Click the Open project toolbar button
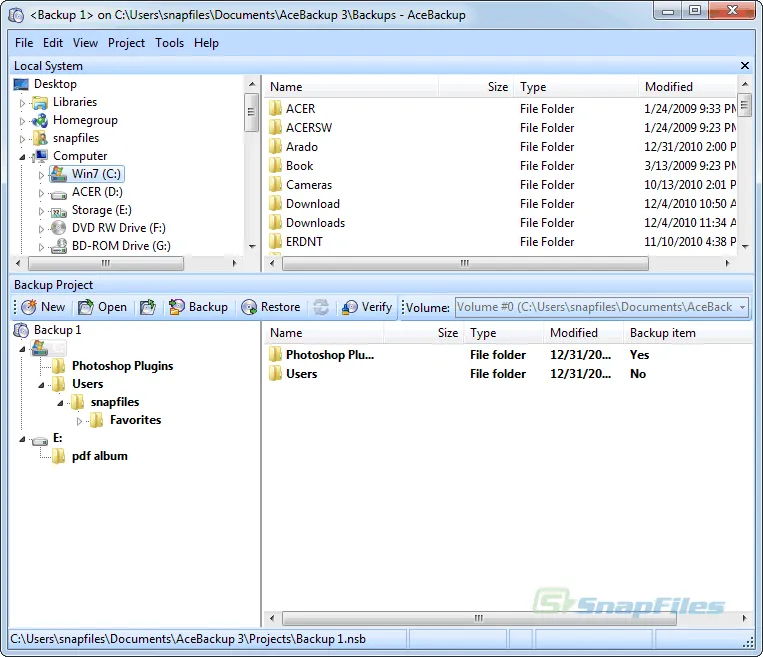 [103, 307]
